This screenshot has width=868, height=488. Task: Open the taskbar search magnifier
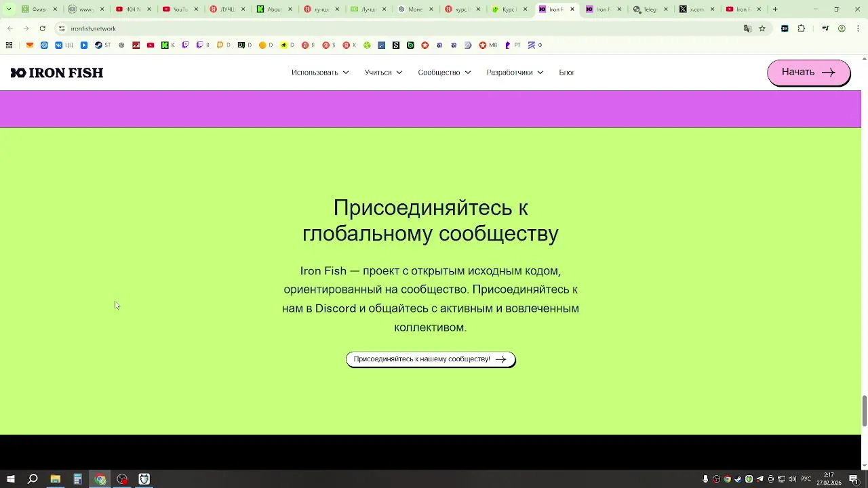33,479
